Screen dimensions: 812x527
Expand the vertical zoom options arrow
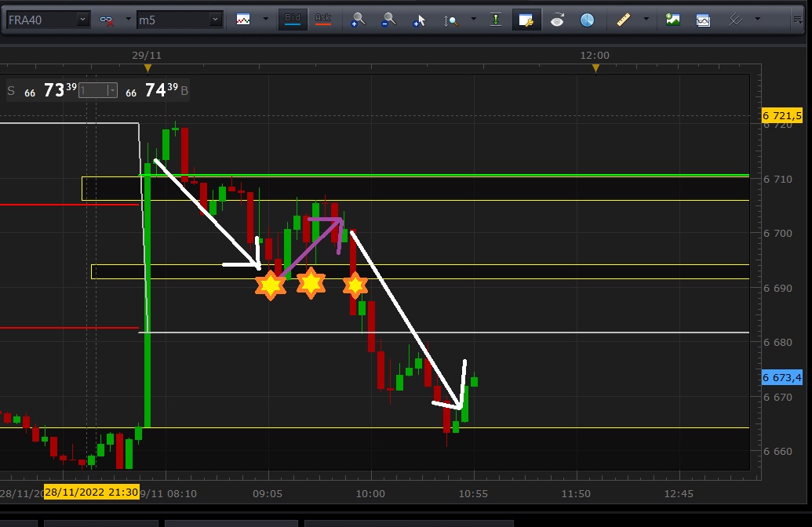pyautogui.click(x=473, y=19)
